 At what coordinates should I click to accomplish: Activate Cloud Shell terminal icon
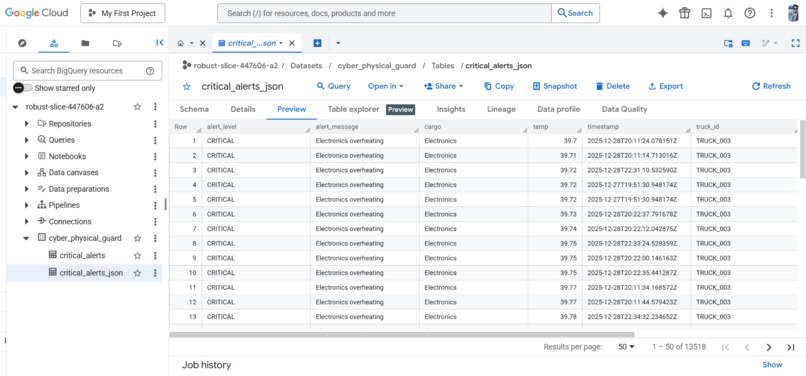tap(706, 13)
